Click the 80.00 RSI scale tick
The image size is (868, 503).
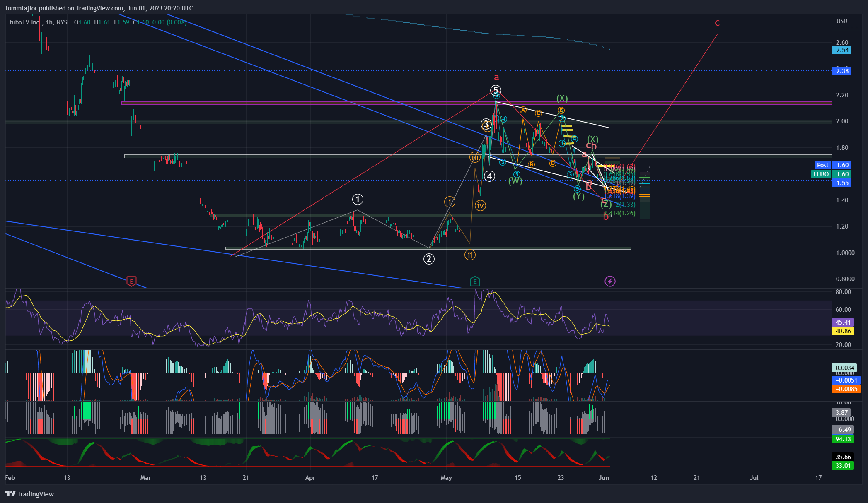pyautogui.click(x=843, y=292)
